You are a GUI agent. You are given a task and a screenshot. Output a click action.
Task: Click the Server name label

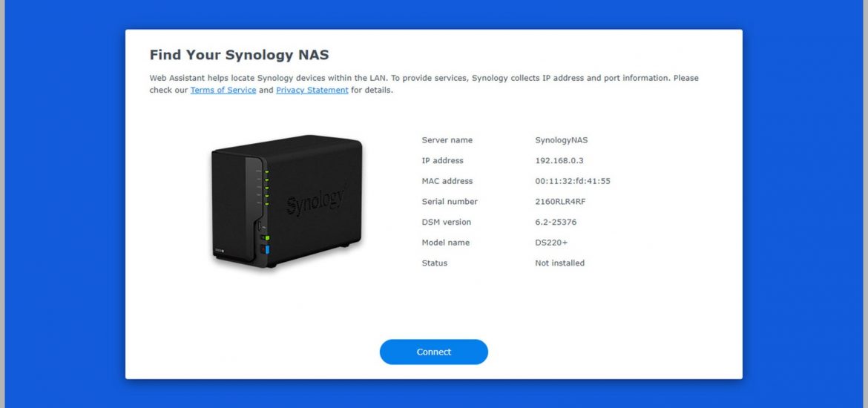[447, 140]
